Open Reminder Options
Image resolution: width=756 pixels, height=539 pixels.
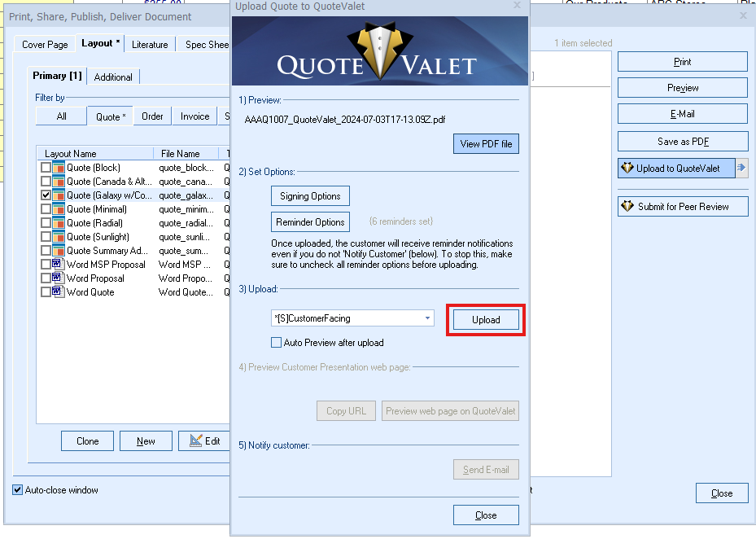(310, 222)
